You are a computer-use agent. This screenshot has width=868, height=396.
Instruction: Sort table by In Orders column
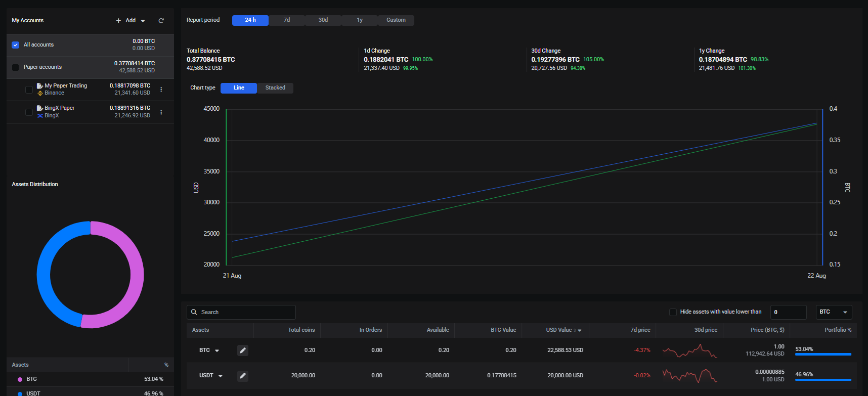point(371,330)
